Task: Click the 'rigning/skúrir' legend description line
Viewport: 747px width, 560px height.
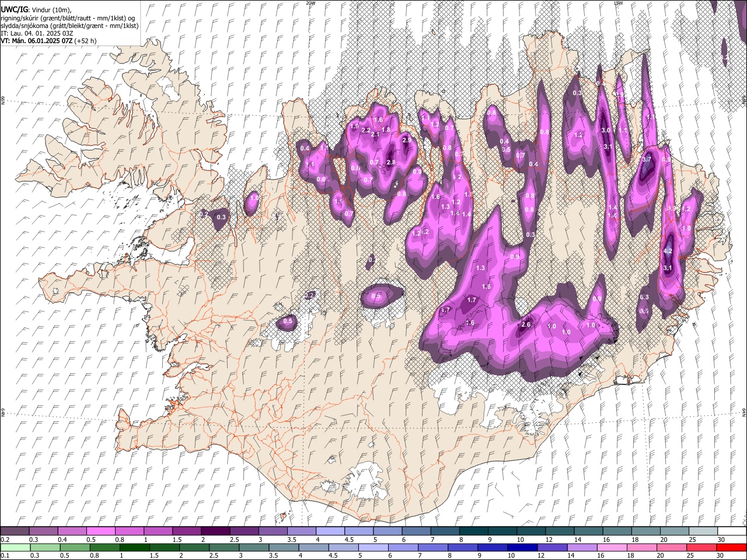Action: pos(69,17)
